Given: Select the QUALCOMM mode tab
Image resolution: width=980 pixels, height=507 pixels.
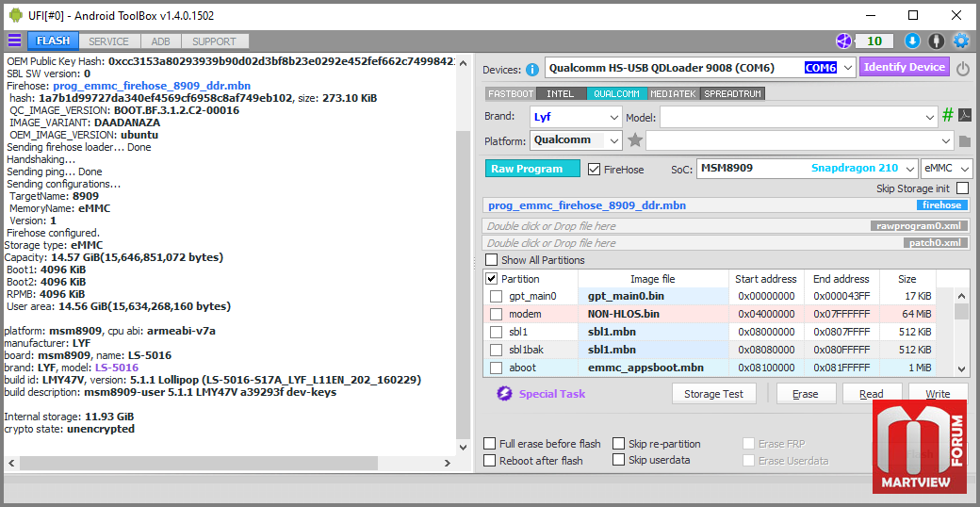Looking at the screenshot, I should pyautogui.click(x=616, y=94).
